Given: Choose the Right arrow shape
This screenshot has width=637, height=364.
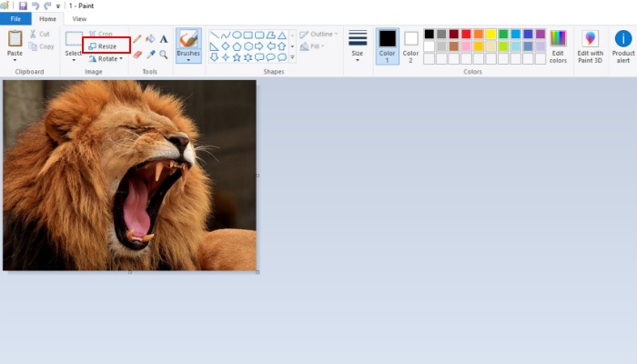Looking at the screenshot, I should (x=259, y=46).
